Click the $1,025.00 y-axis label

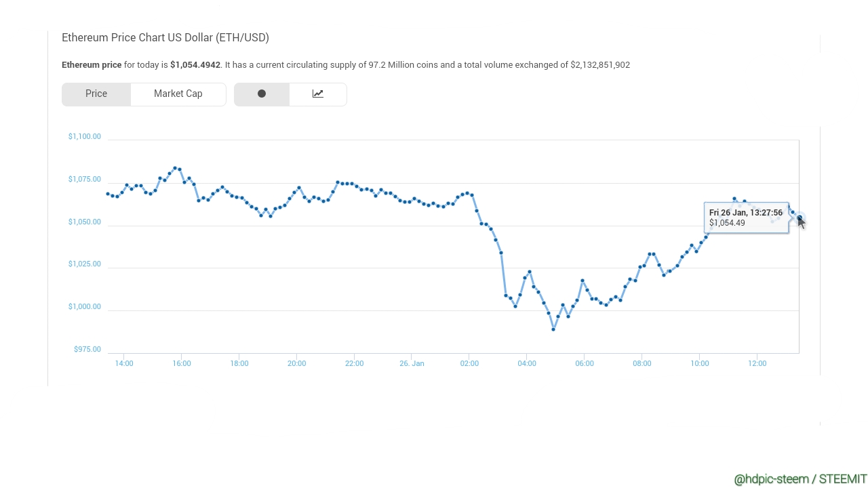[x=84, y=264]
